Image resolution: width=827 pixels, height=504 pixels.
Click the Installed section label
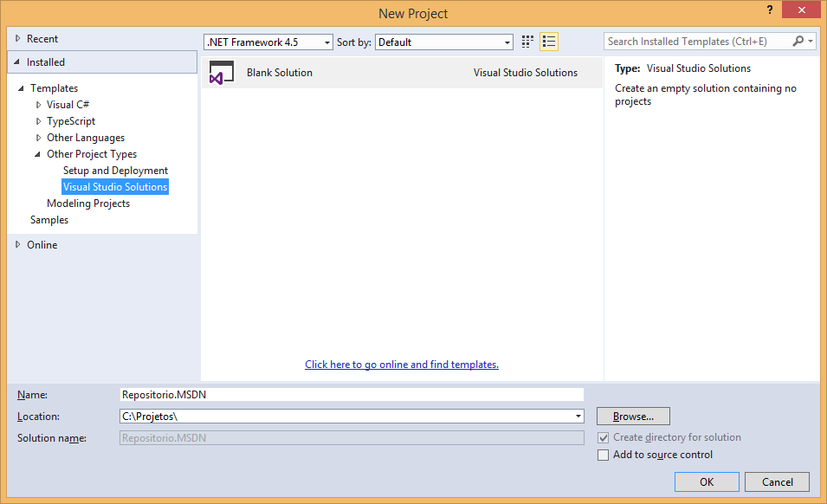(x=46, y=62)
